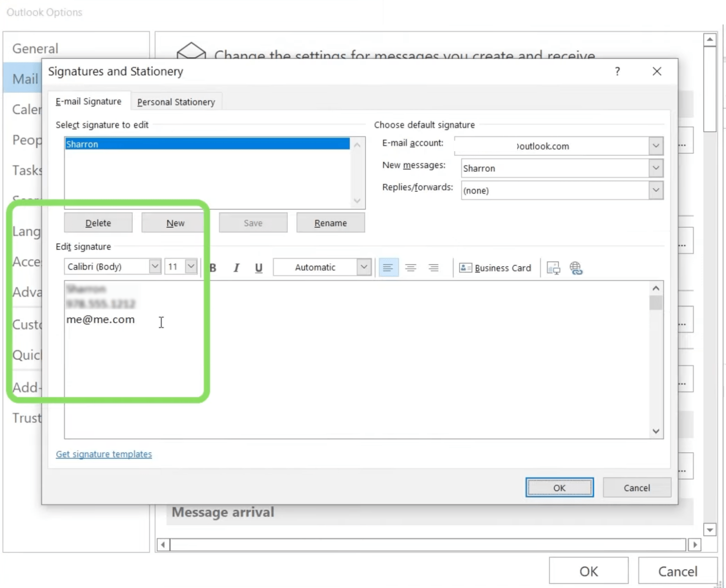Open the font size dropdown showing 11
This screenshot has height=588, width=726.
(x=191, y=266)
